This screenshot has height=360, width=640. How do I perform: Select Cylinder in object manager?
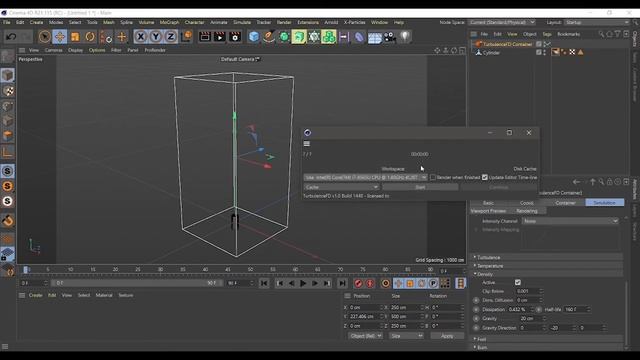(491, 53)
